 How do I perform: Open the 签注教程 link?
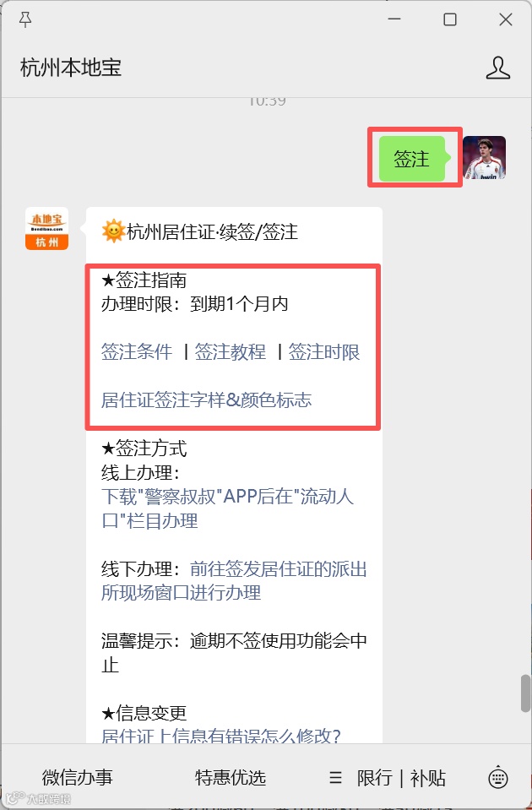point(231,352)
